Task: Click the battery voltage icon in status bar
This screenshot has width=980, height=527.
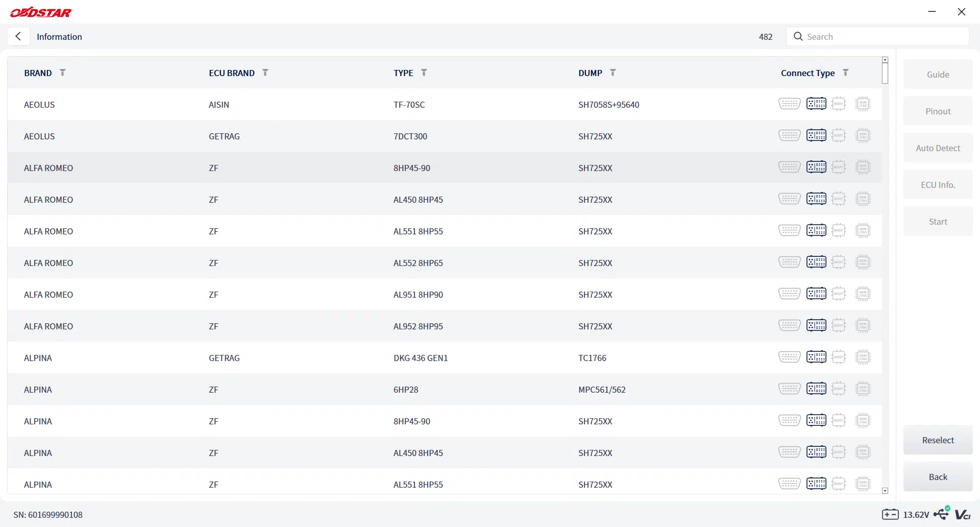Action: coord(890,514)
